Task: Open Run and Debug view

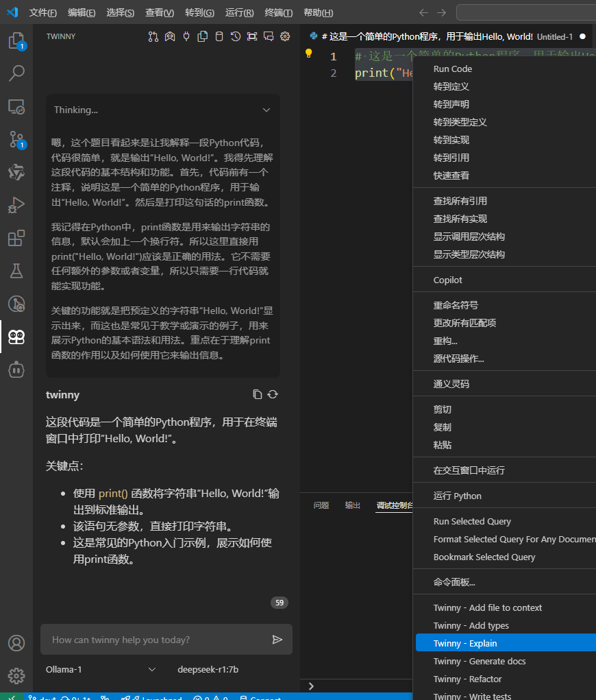Action: 16,205
